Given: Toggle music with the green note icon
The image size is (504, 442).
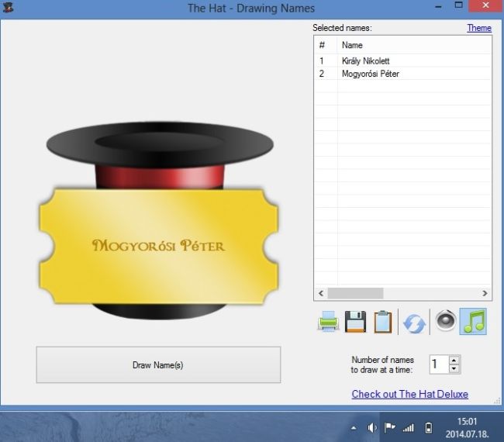Looking at the screenshot, I should (473, 322).
